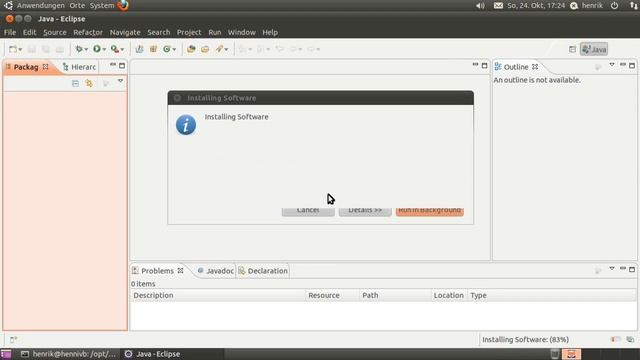Expand the New Java Class dropdown arrow

click(x=174, y=50)
